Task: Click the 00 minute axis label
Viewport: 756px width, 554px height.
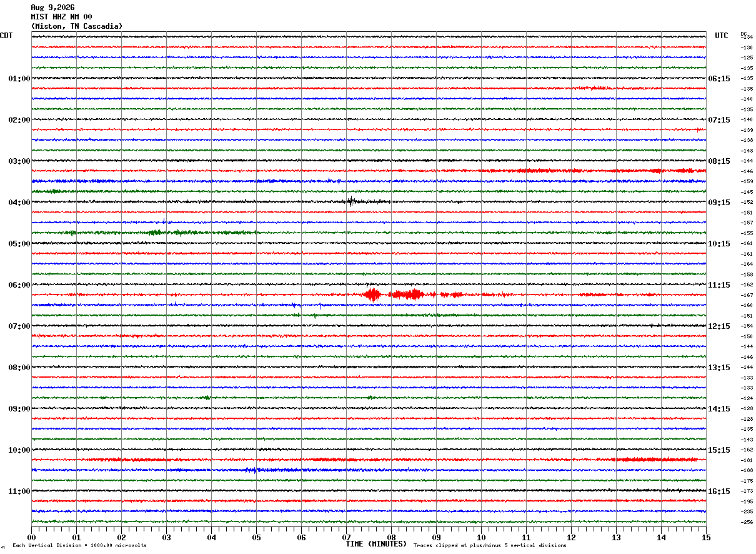Action: (x=31, y=538)
